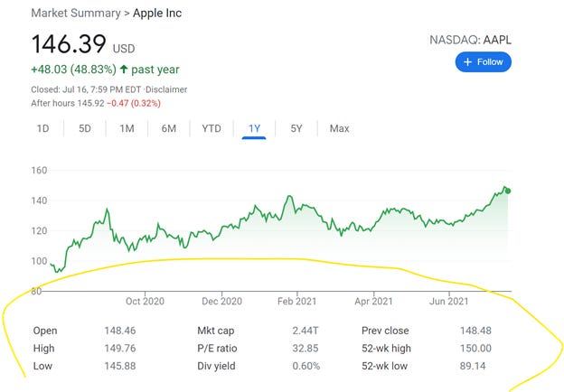
Task: Click the 52-wk low value 89.14
Action: point(473,366)
